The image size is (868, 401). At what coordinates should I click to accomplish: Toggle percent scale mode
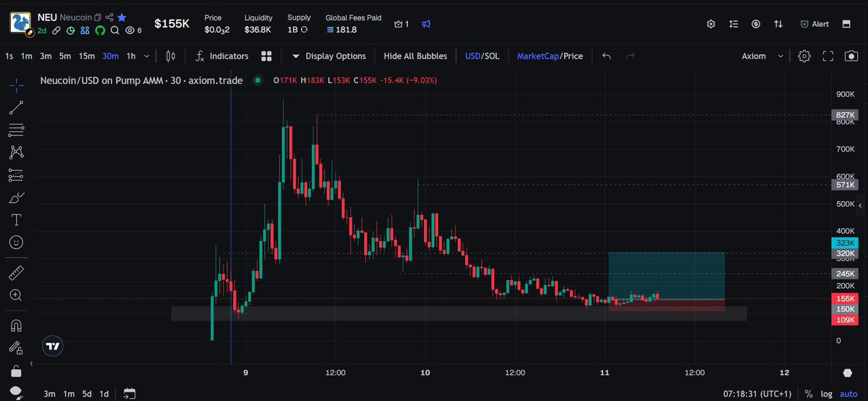[808, 394]
